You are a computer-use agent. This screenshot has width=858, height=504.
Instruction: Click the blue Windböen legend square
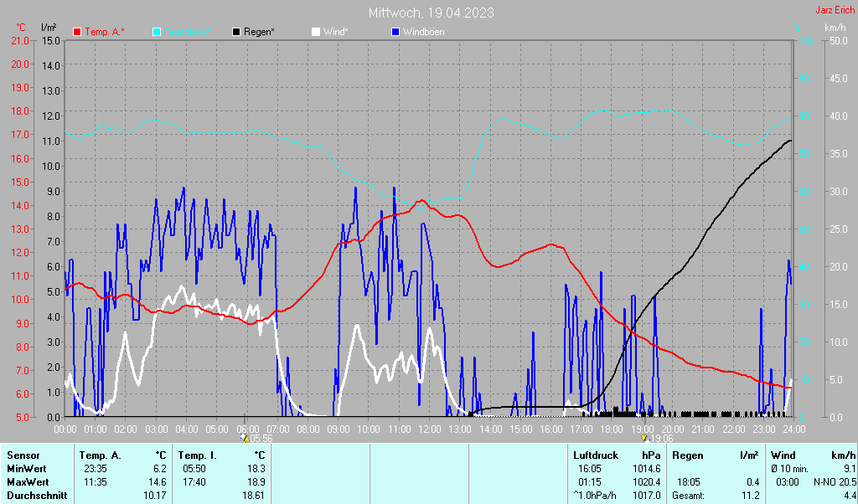[x=396, y=32]
